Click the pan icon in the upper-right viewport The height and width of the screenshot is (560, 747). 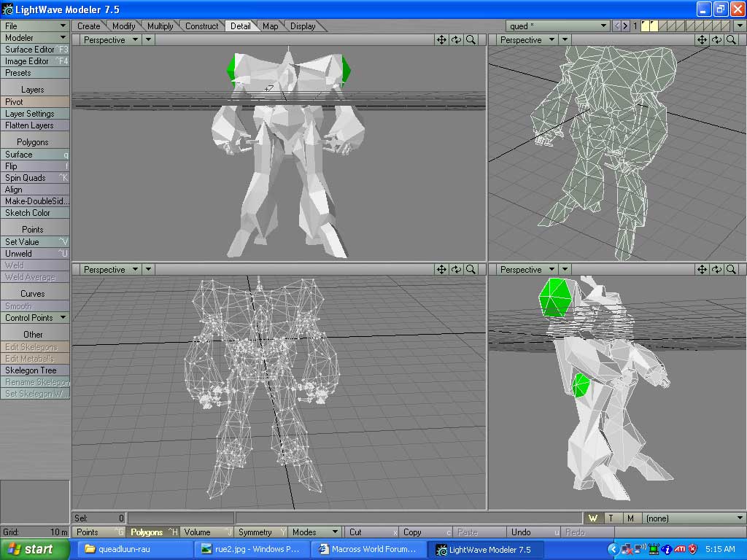(x=703, y=40)
